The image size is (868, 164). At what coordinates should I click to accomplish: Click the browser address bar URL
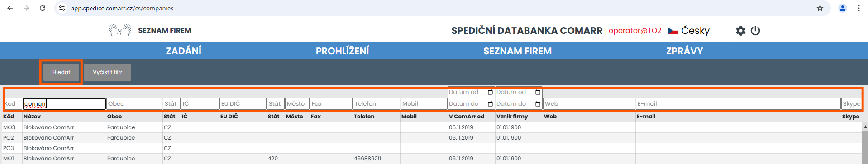[x=122, y=8]
